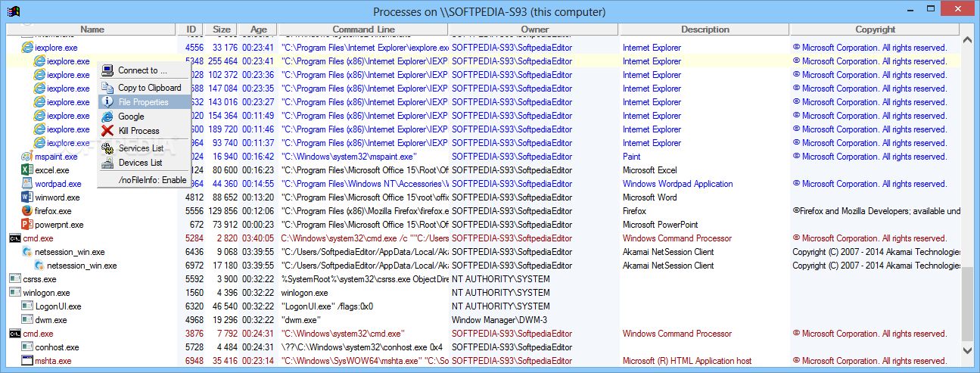This screenshot has width=980, height=373.
Task: Sort by the ID column header
Action: click(x=191, y=30)
